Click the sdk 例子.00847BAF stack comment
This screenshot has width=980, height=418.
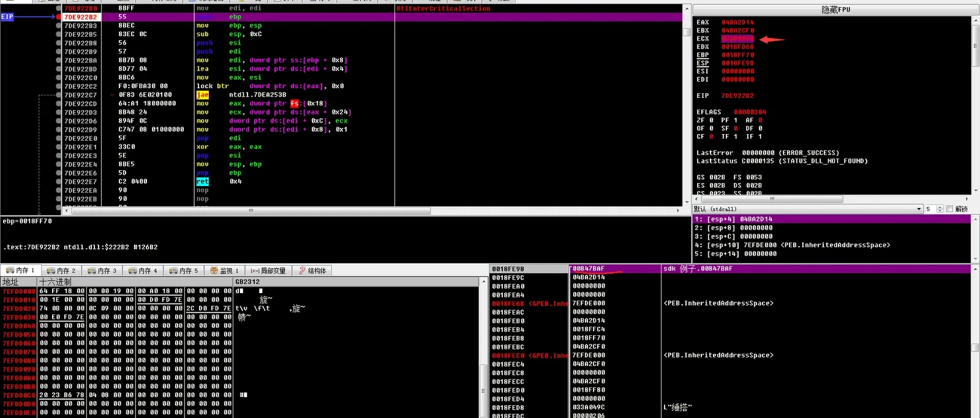point(698,269)
